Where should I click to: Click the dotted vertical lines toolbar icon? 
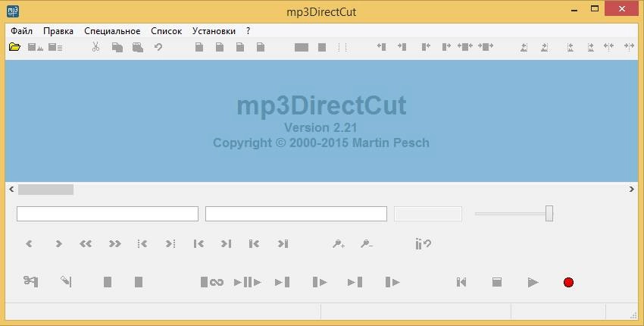pos(342,48)
